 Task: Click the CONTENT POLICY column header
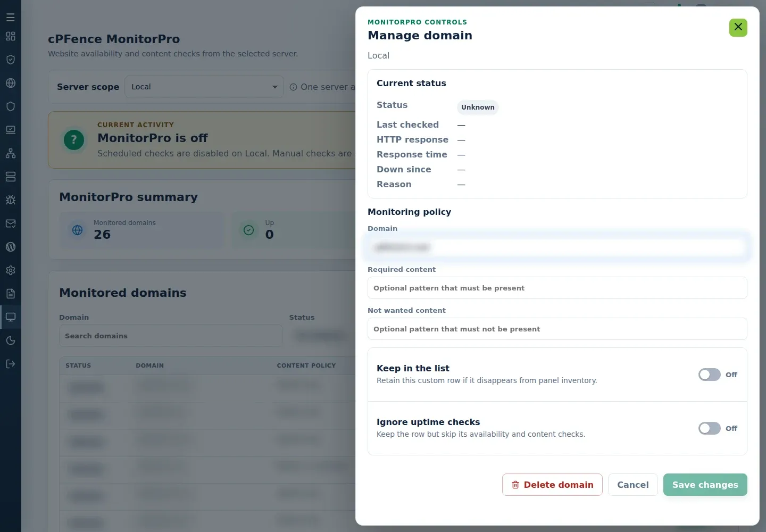pyautogui.click(x=306, y=365)
